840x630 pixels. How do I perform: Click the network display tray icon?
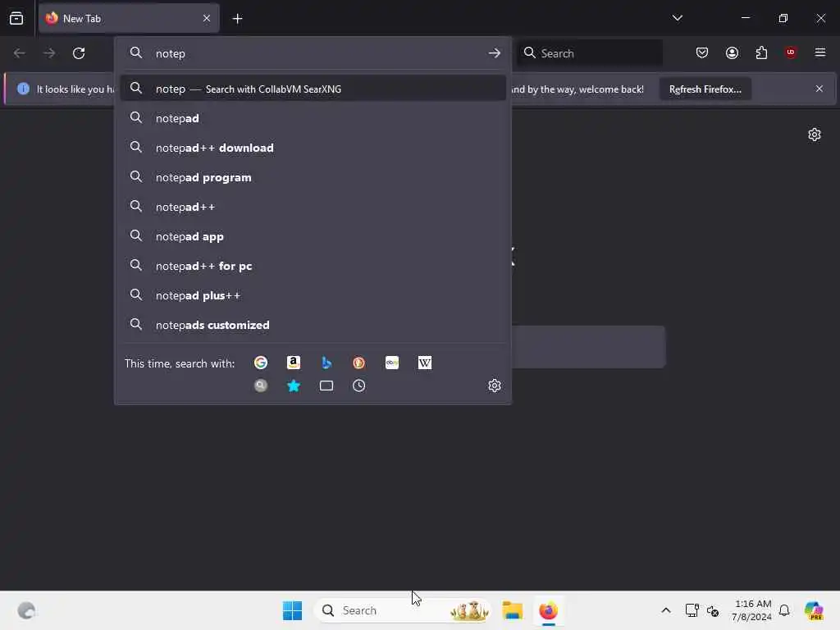pos(692,610)
